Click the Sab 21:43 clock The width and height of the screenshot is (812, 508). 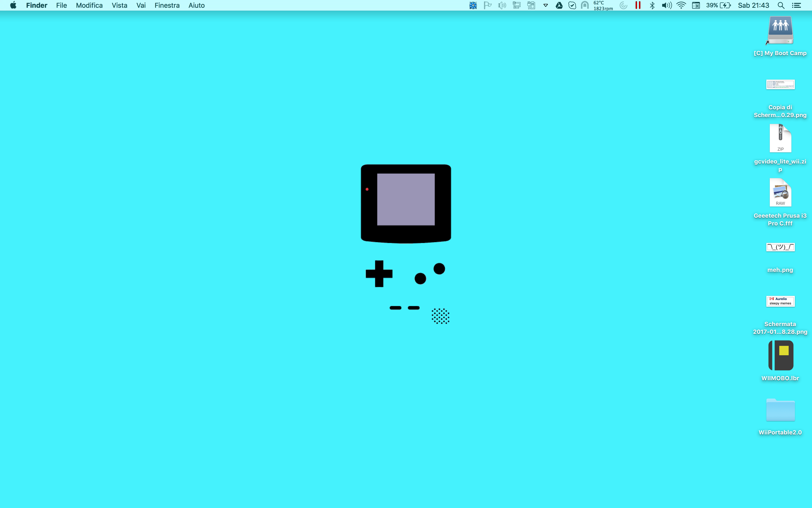coord(753,5)
